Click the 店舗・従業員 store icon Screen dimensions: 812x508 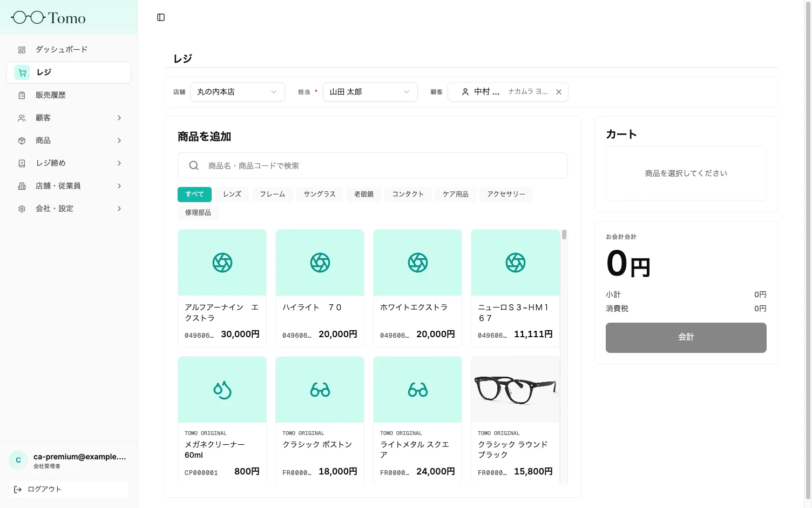(22, 186)
